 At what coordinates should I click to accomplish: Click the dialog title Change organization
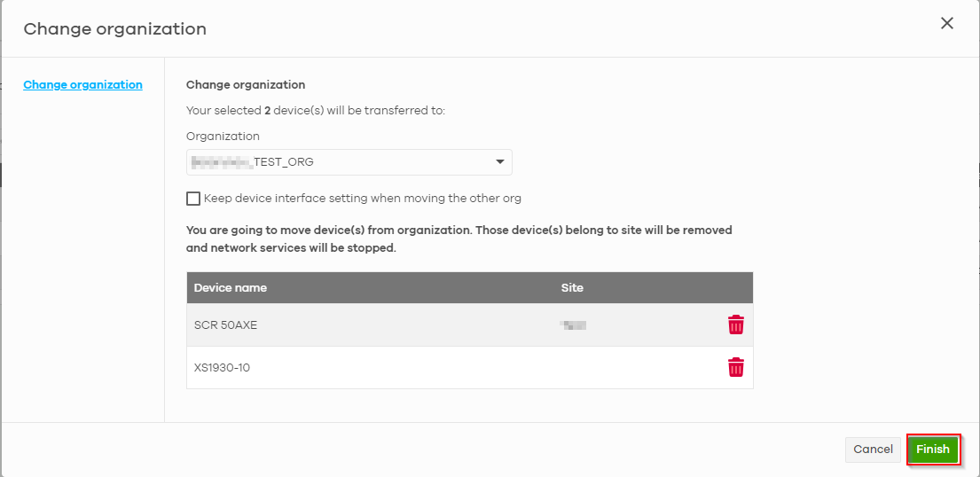(x=114, y=29)
